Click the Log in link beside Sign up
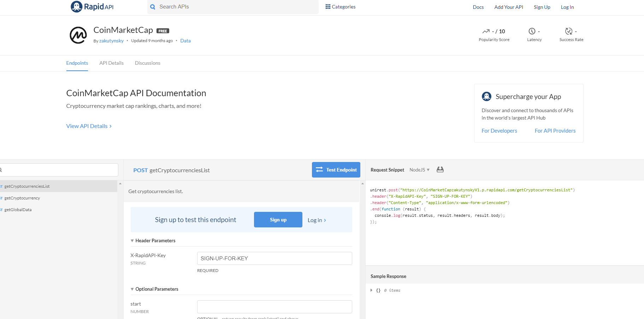Screen dimensions: 644x319 click(317, 220)
